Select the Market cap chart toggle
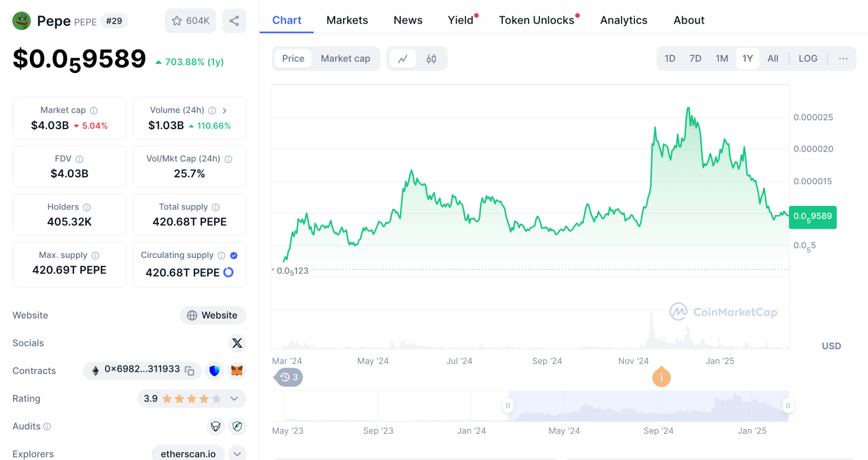 tap(345, 58)
